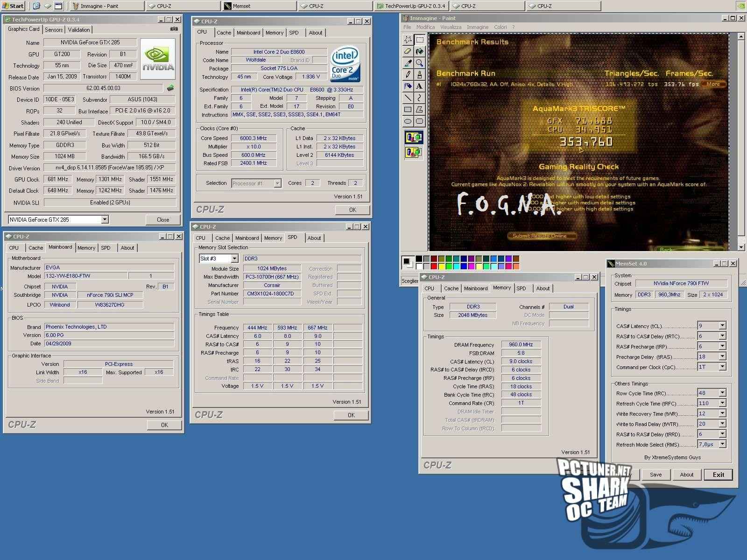Viewport: 747px width, 560px height.
Task: Click OK in the CPU-Z processor window
Action: click(352, 210)
